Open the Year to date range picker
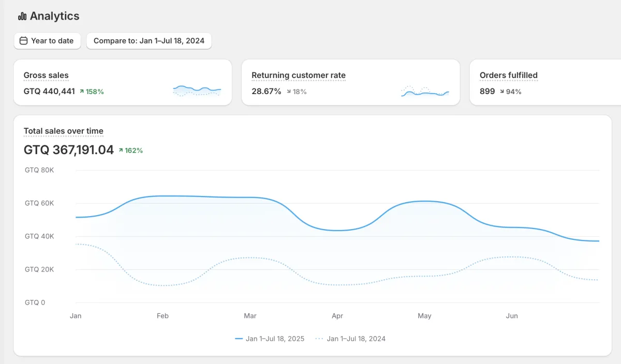Image resolution: width=621 pixels, height=364 pixels. (47, 41)
